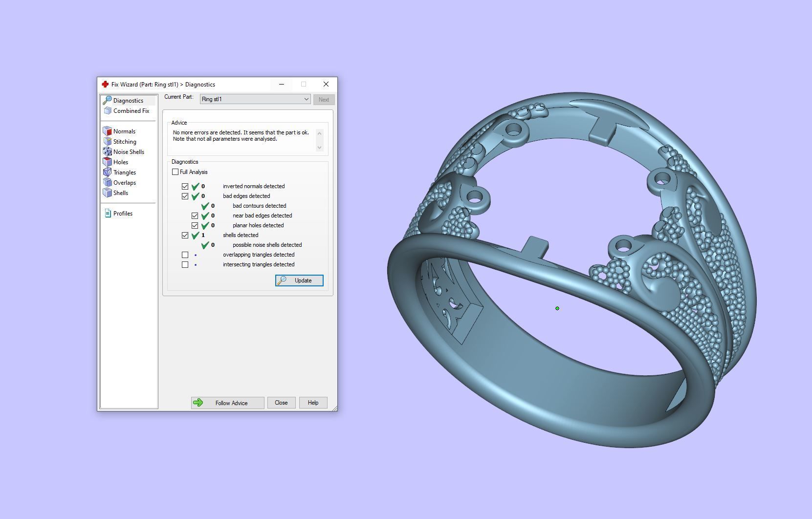Click the 'Triangles' label in sidebar
Viewport: 812px width, 519px height.
pos(125,172)
